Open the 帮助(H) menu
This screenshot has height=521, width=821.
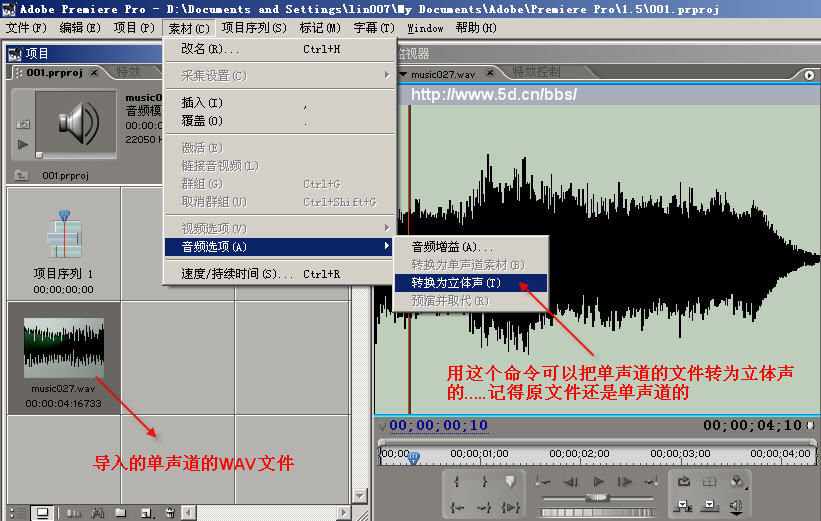(476, 28)
